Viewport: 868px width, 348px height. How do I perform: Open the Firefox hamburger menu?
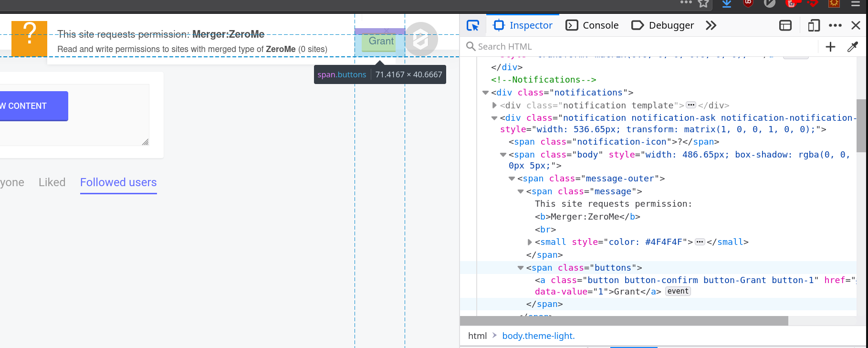(x=856, y=3)
